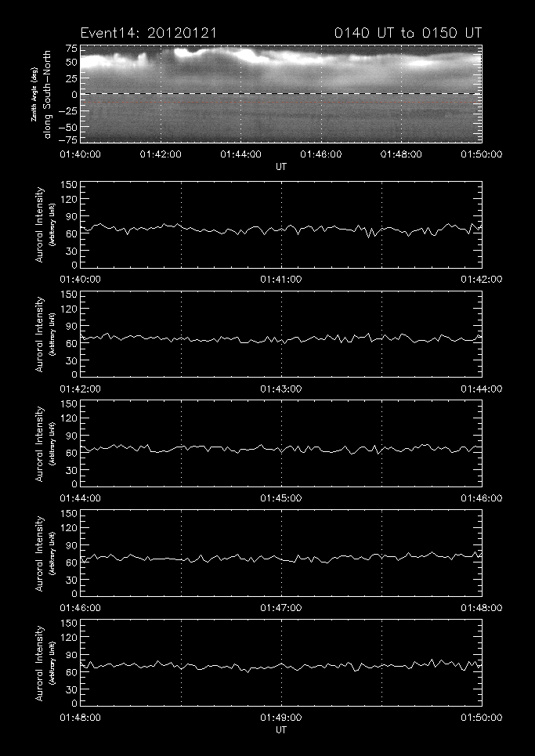Viewport: 535px width, 756px height.
Task: Click the UT label below the keogram
Action: coord(281,166)
